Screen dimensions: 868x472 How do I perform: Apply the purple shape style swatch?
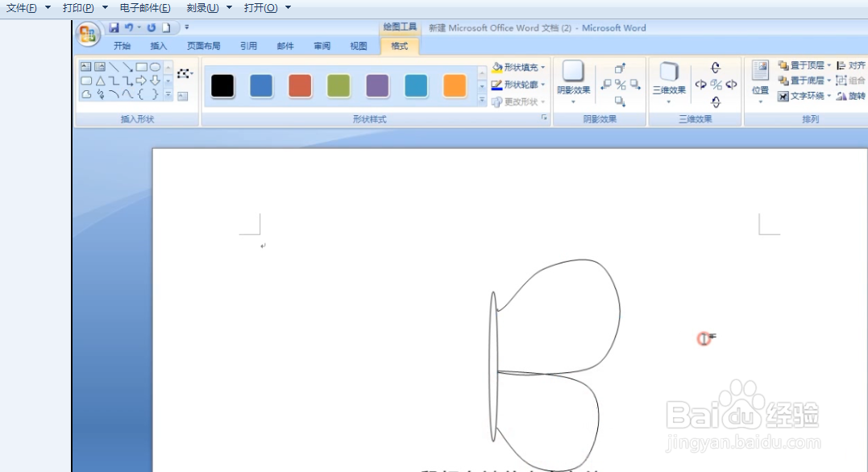click(377, 85)
